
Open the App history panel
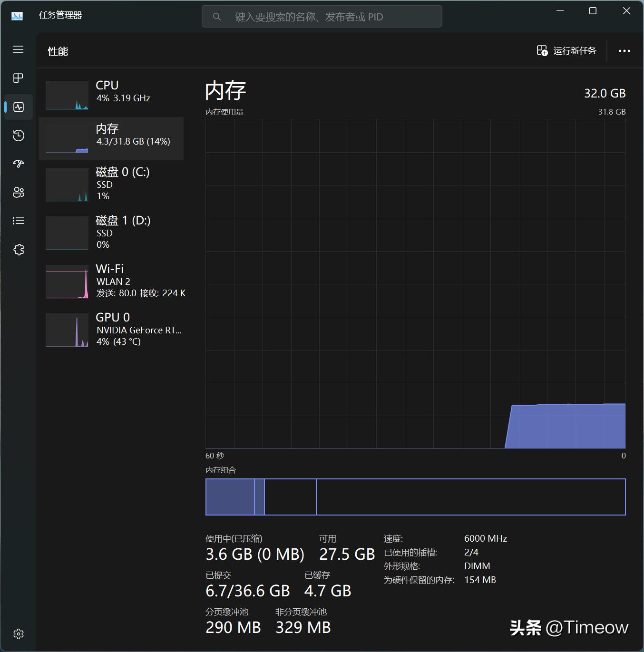(18, 136)
